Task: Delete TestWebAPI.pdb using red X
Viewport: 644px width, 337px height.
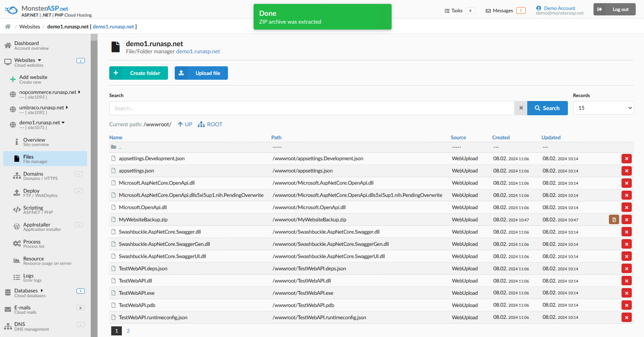Action: [627, 305]
